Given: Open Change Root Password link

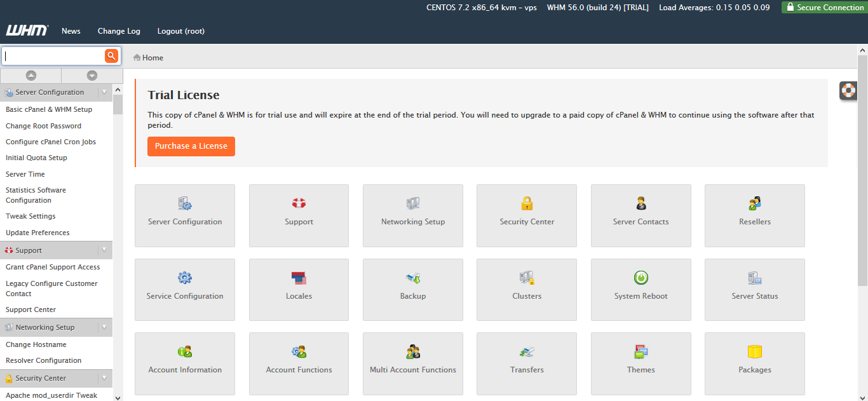Looking at the screenshot, I should click(43, 126).
